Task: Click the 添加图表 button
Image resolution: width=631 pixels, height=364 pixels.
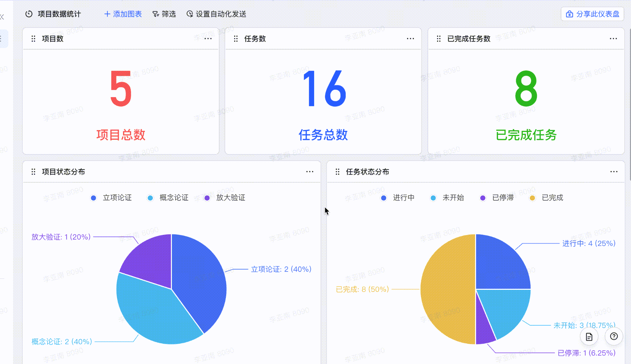Action: point(123,14)
